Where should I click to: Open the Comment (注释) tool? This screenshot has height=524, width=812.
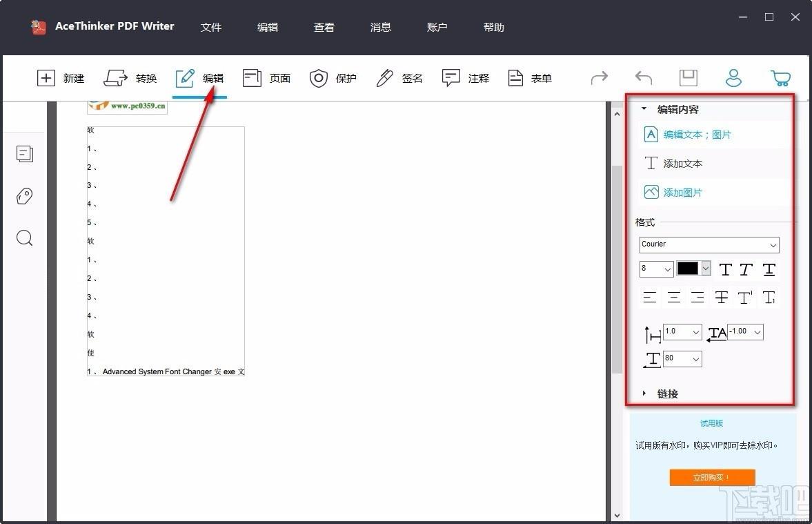466,78
